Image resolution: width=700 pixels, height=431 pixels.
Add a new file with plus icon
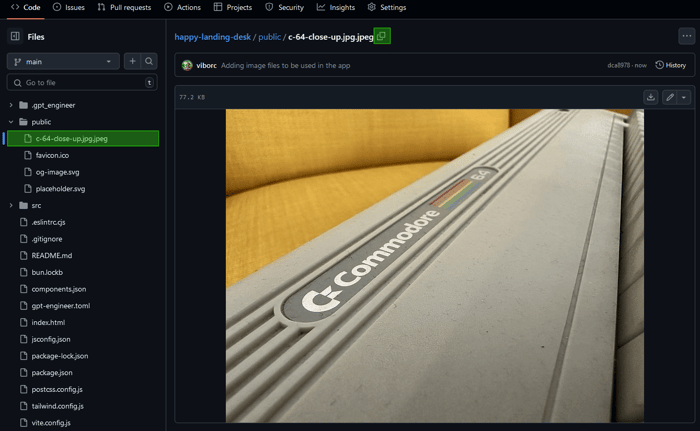click(x=132, y=62)
